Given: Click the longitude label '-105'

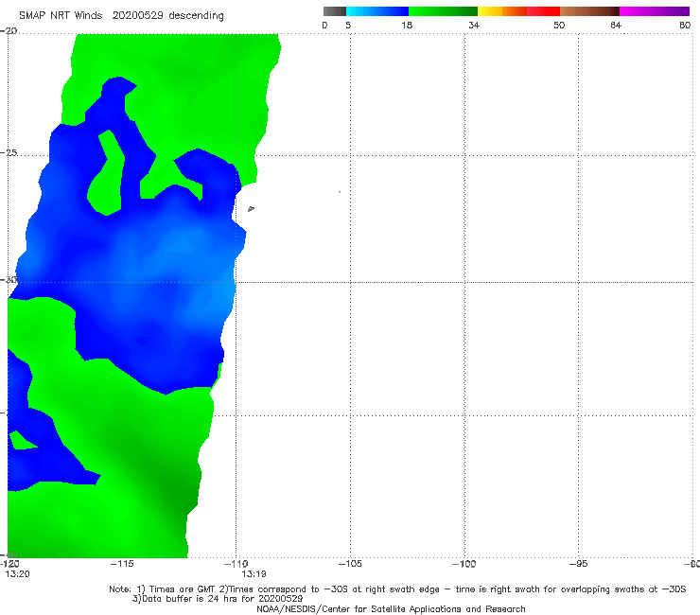Looking at the screenshot, I should (350, 564).
